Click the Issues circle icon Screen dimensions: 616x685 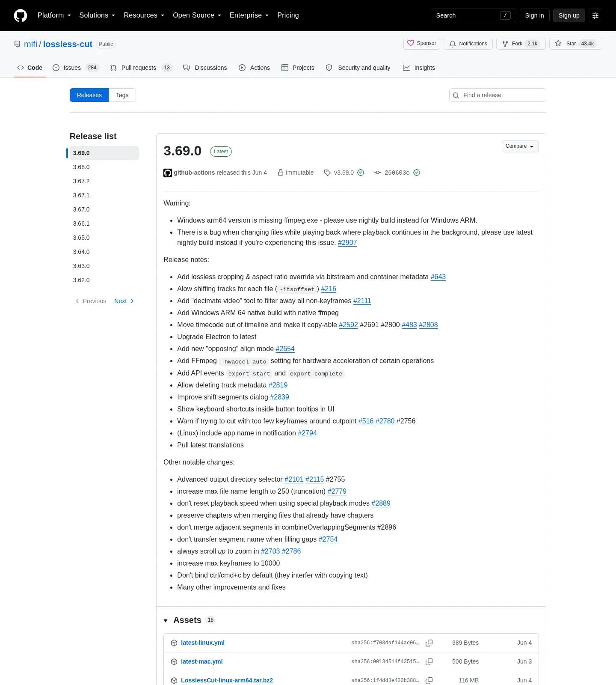coord(56,68)
